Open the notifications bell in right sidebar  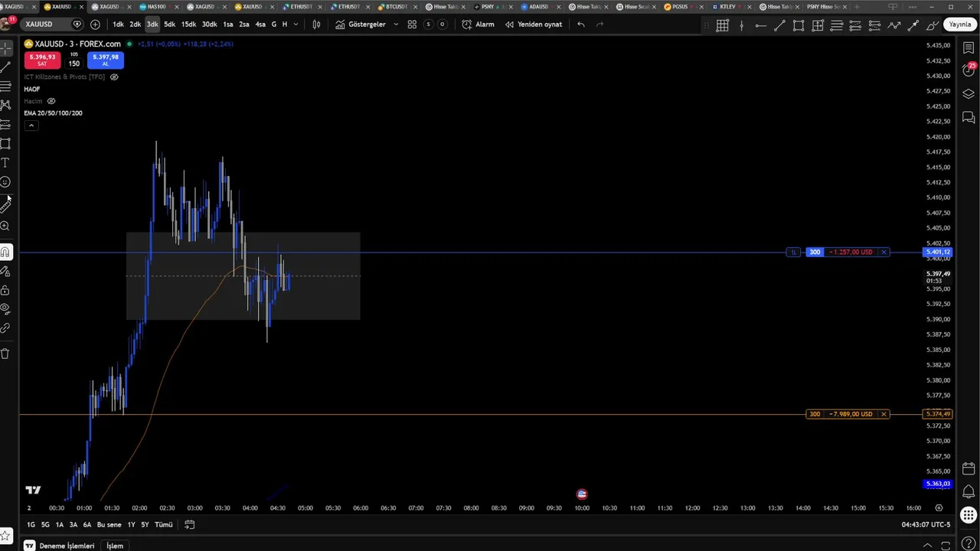point(969,492)
